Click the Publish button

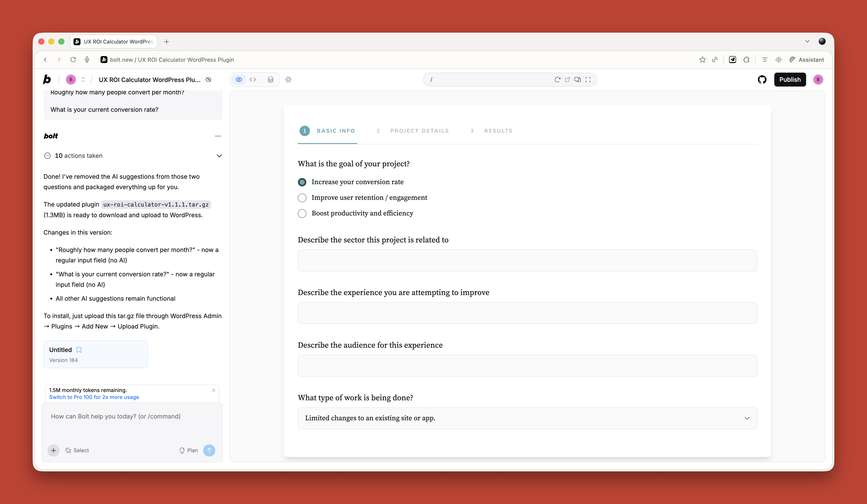790,80
